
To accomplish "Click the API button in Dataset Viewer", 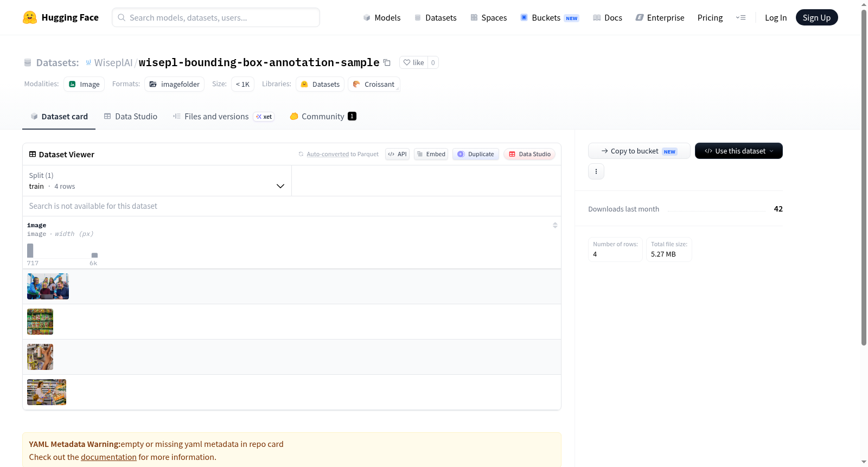I will pyautogui.click(x=397, y=154).
